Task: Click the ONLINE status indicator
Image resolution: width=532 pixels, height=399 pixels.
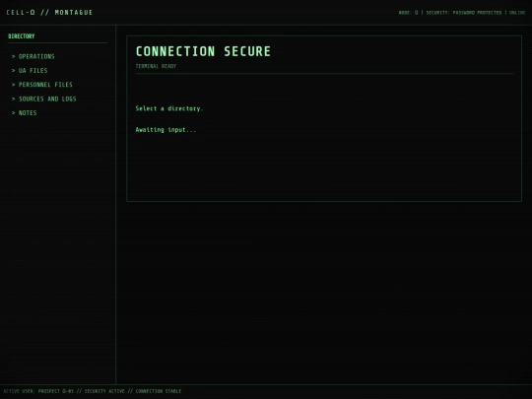Action: pyautogui.click(x=517, y=13)
